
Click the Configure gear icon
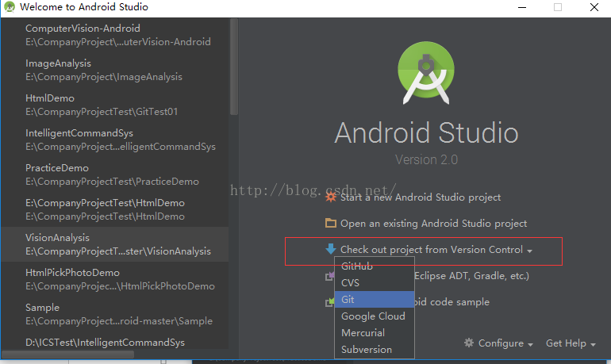tap(469, 343)
